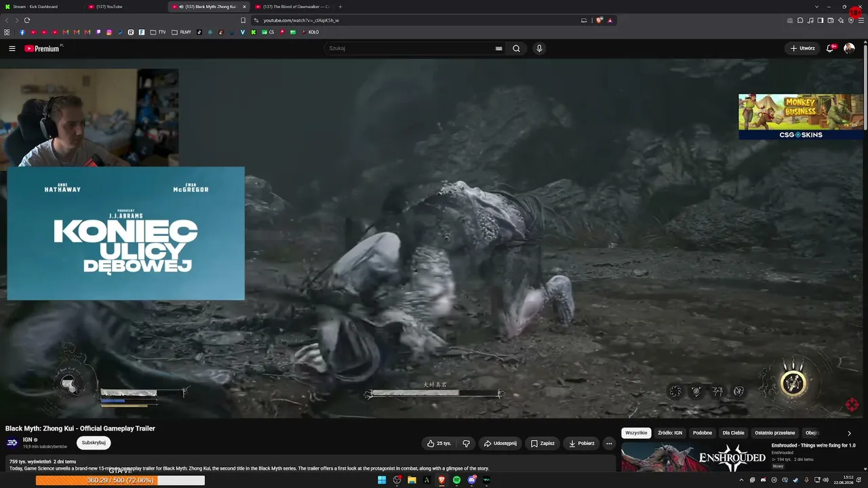Toggle the browser sidebar panel
The width and height of the screenshot is (868, 488).
point(821,20)
